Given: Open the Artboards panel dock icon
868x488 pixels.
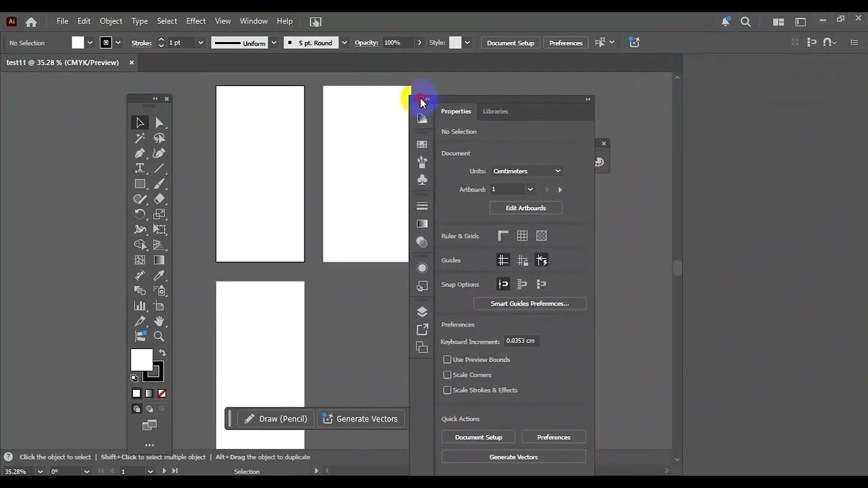Looking at the screenshot, I should 422,348.
